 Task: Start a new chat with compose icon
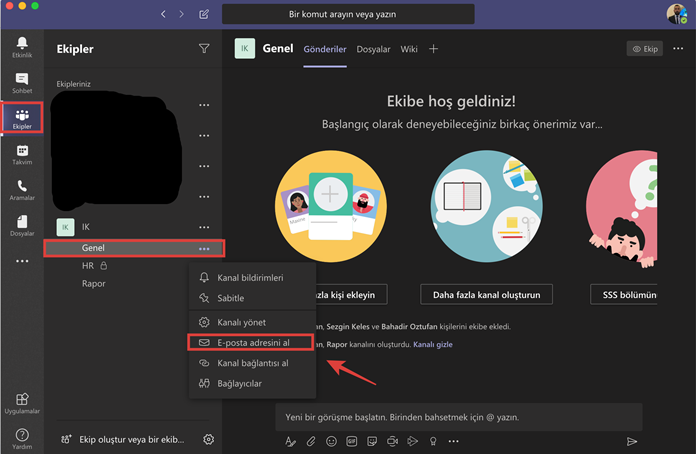[204, 14]
